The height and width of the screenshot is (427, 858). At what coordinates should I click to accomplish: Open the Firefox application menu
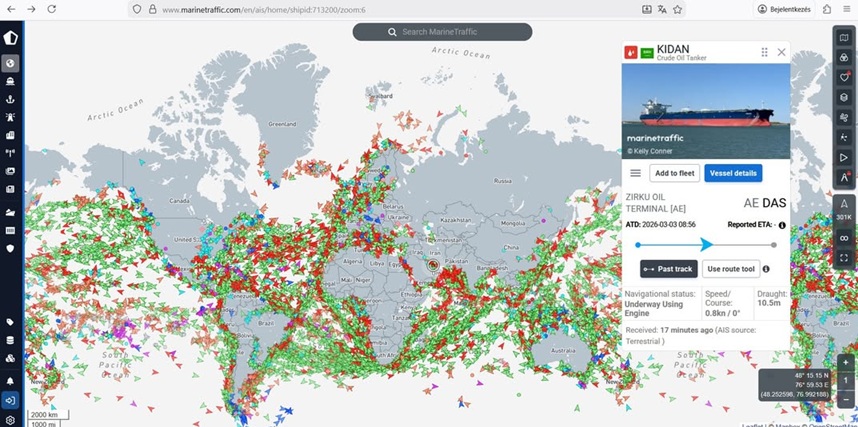click(846, 9)
